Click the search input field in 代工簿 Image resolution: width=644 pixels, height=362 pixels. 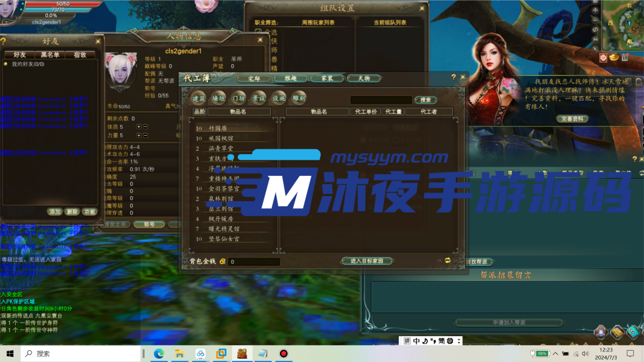point(380,99)
